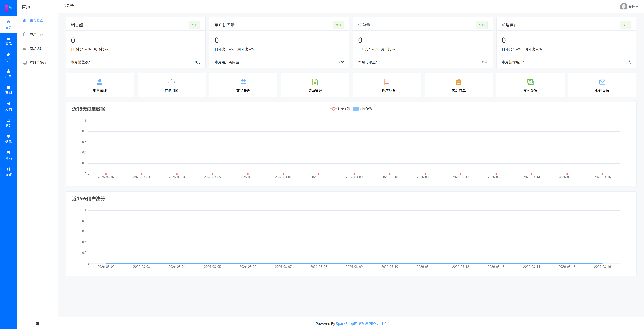
Task: Click the 售后订单 clipboard icon
Action: point(458,82)
